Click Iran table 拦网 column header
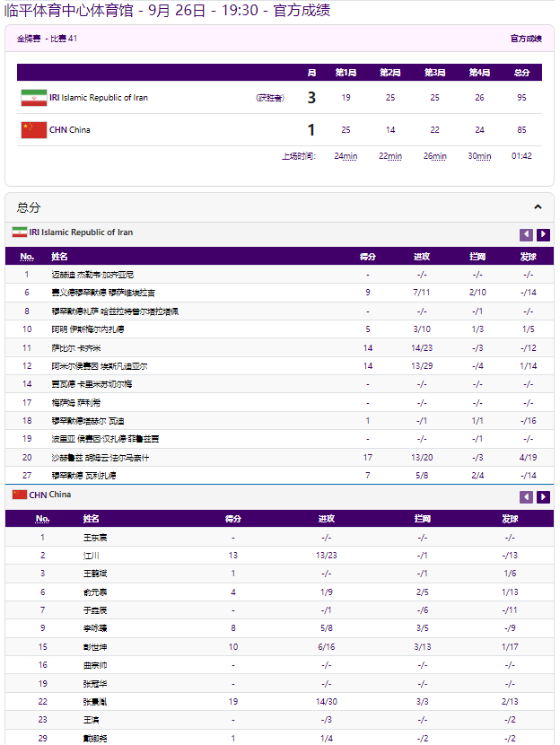 click(x=477, y=257)
